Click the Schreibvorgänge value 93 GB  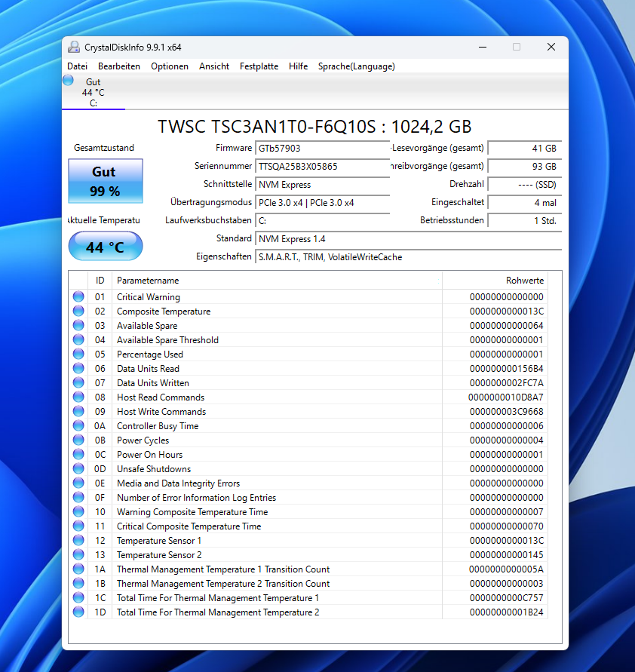pos(524,166)
